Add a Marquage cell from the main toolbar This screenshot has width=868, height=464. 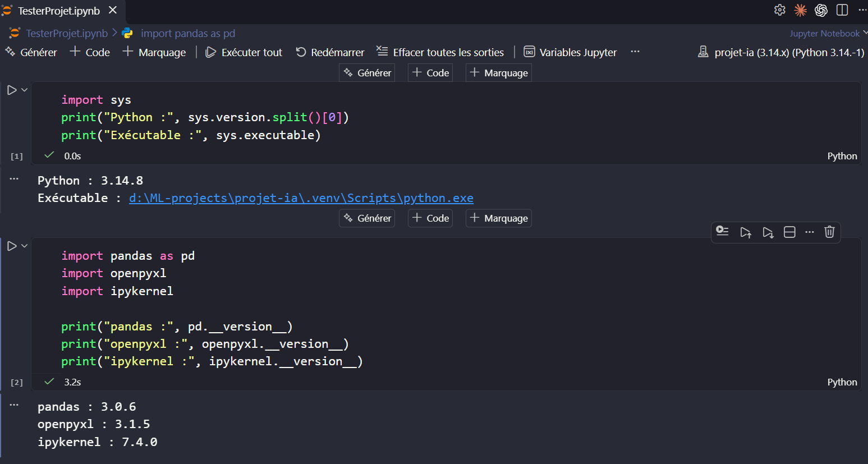[x=154, y=52]
